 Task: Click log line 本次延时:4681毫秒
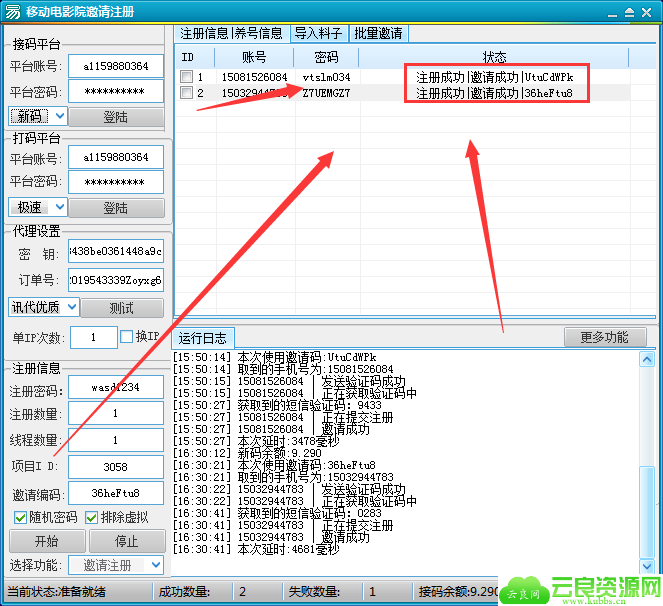[256, 549]
